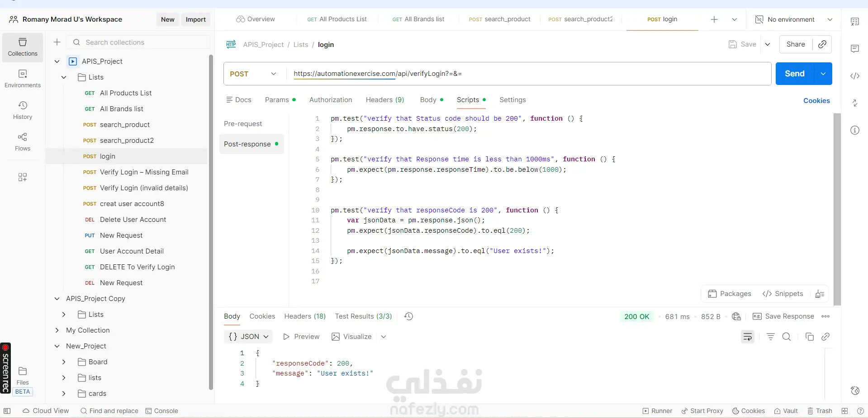Open the Environments sidebar panel
868x418 pixels.
[23, 79]
